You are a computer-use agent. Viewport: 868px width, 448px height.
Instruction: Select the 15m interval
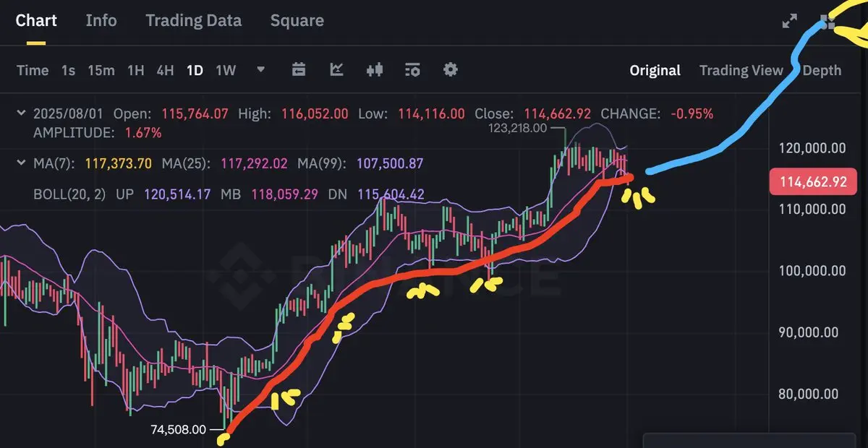coord(101,70)
